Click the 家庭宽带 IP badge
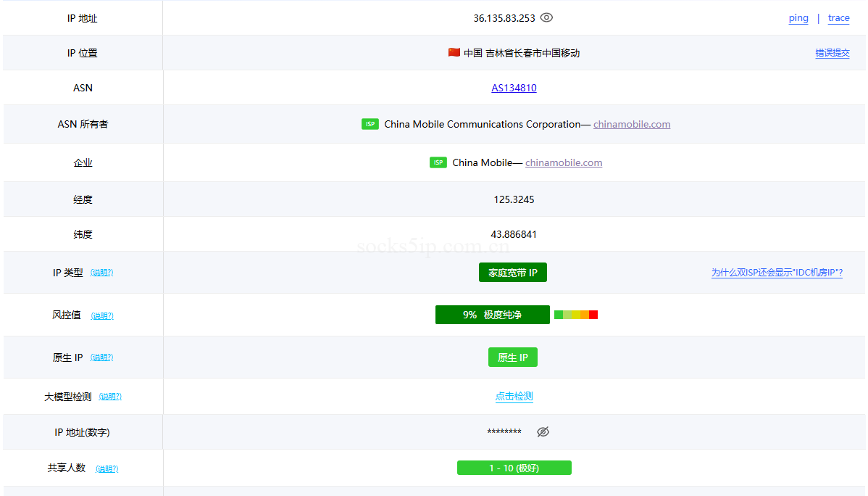This screenshot has height=496, width=868. 512,272
